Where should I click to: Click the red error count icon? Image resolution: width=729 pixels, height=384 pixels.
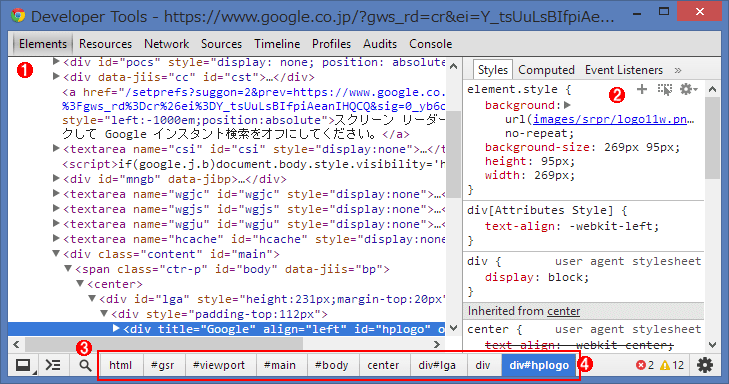click(641, 365)
